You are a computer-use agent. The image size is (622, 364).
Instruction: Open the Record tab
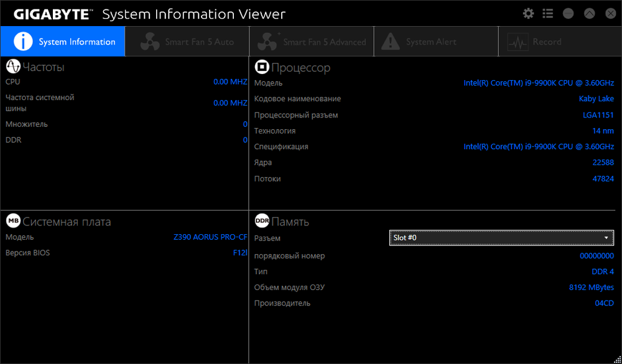(x=547, y=42)
